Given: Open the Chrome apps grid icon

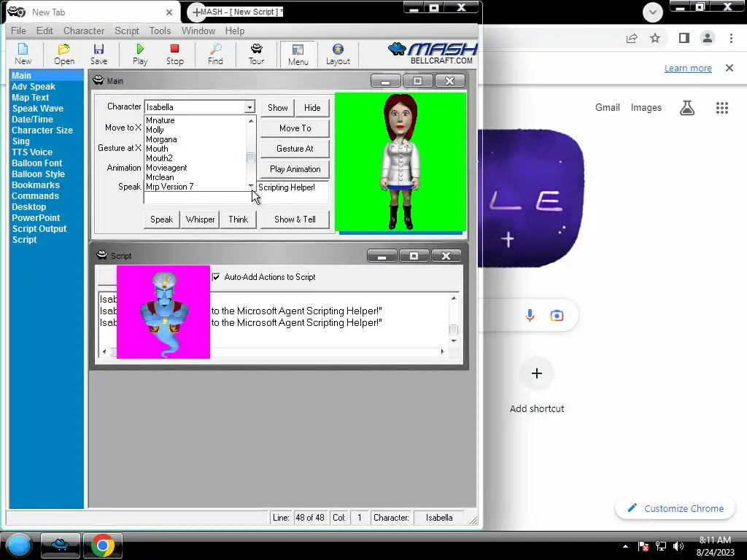Looking at the screenshot, I should [x=721, y=108].
